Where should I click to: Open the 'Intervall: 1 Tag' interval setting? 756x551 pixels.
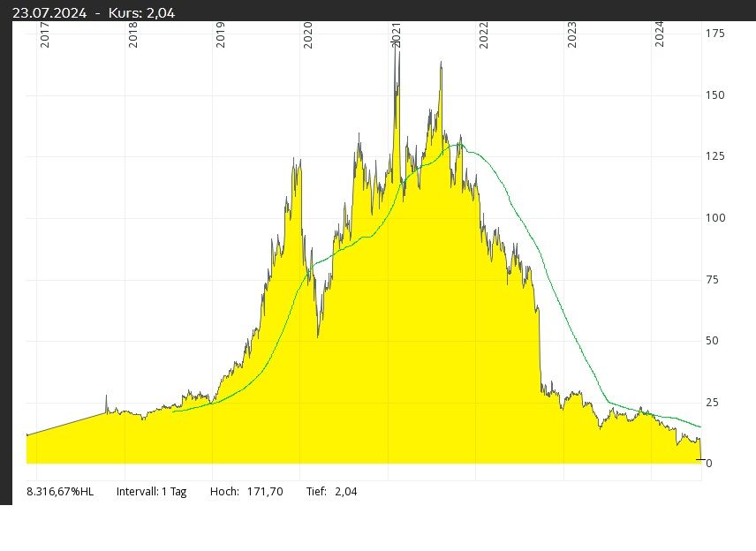click(151, 491)
